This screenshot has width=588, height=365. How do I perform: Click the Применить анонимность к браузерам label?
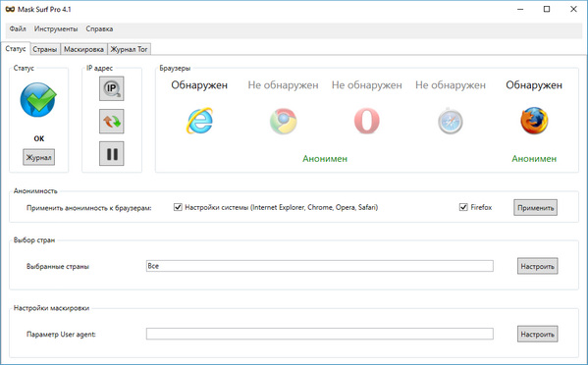click(x=89, y=208)
